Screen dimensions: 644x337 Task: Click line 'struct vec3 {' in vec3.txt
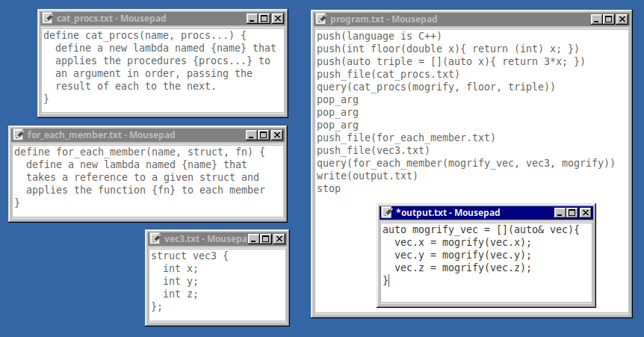190,256
